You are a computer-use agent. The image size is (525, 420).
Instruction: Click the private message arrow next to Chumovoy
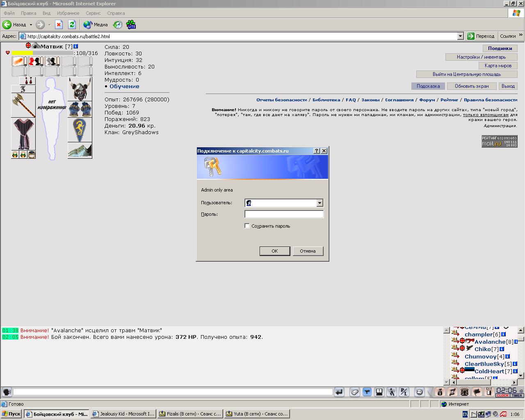coord(455,356)
